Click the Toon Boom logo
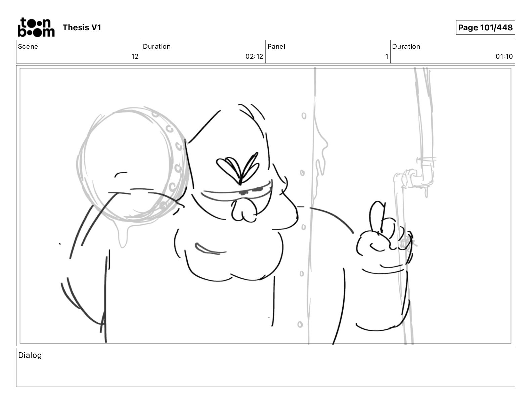Viewport: 532px width, 411px height. (36, 27)
